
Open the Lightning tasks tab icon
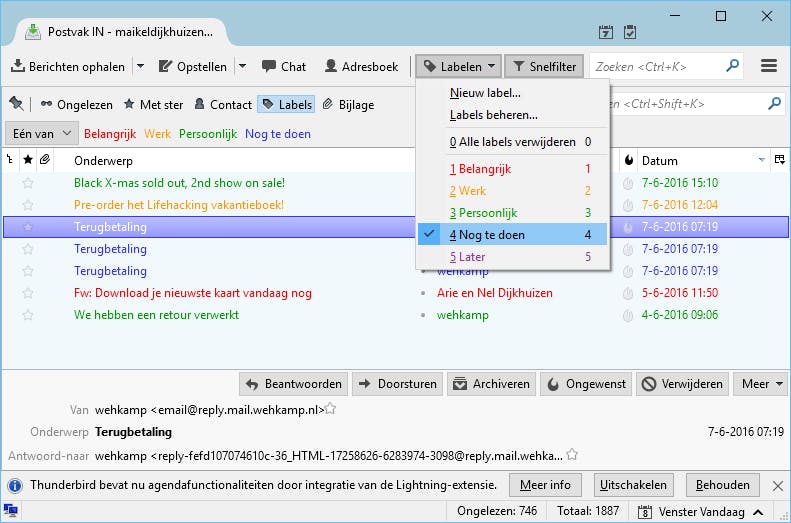630,32
